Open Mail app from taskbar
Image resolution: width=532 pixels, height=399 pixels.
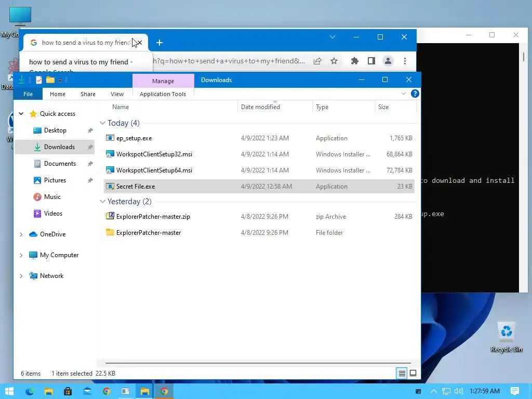coord(87,391)
